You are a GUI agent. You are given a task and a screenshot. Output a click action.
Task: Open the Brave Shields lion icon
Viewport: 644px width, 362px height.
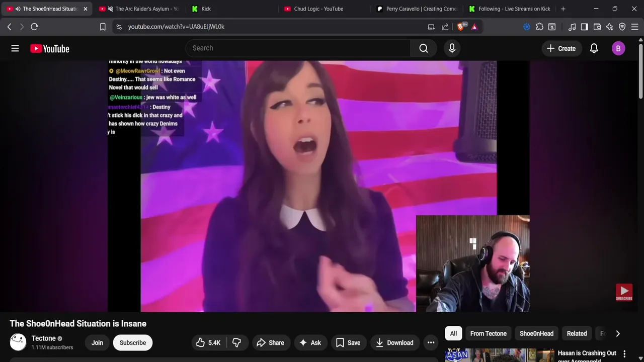pos(461,27)
